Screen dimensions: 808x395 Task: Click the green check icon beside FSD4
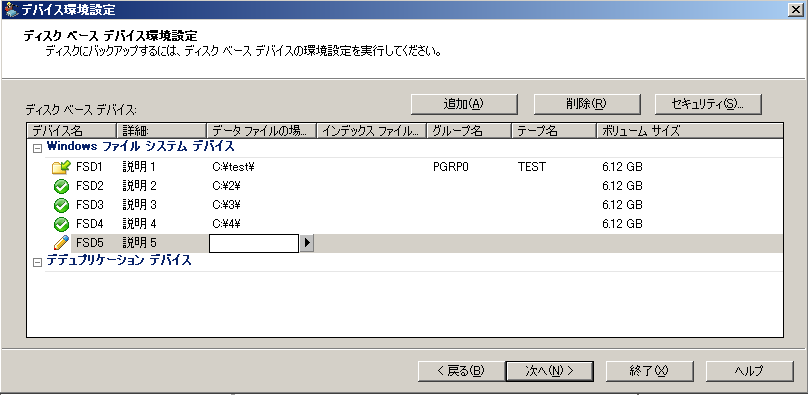(61, 225)
